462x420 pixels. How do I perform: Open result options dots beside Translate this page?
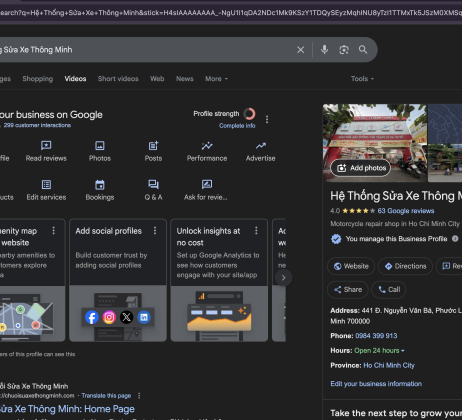pyautogui.click(x=139, y=396)
